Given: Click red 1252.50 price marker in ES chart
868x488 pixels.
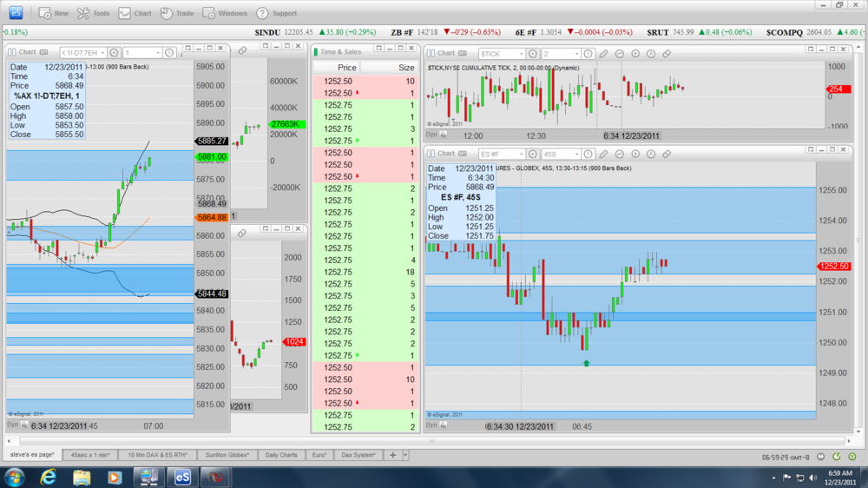Looking at the screenshot, I should point(833,267).
